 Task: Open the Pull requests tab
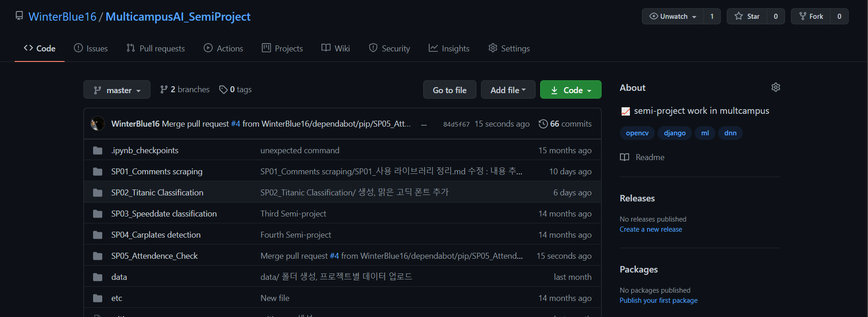[x=155, y=48]
